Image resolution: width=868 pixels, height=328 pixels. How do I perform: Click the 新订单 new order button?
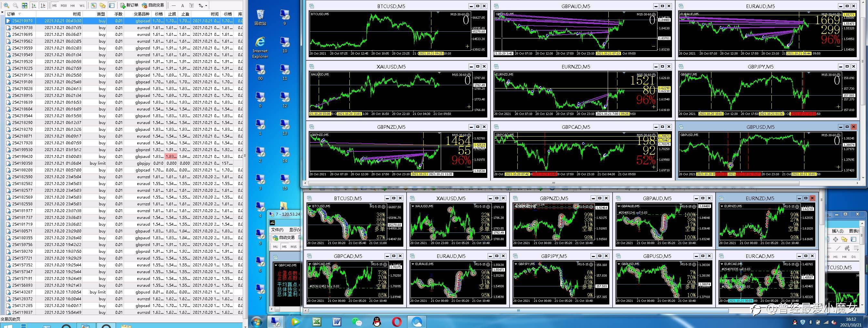point(129,5)
